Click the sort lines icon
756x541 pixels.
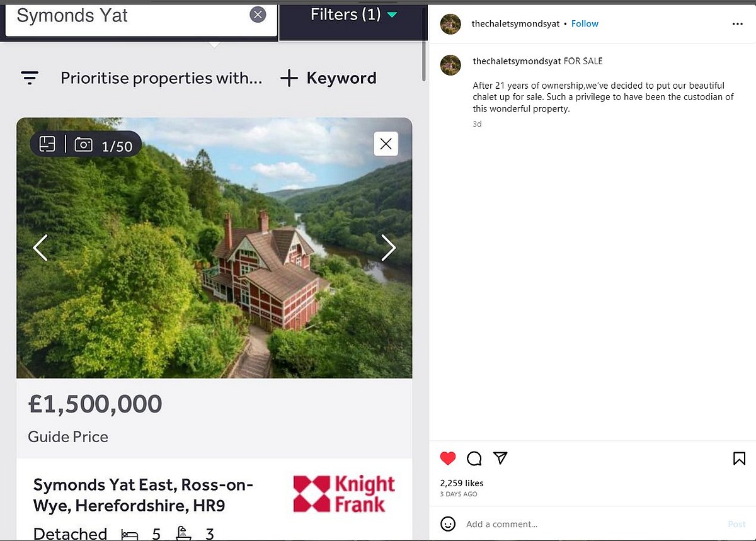pyautogui.click(x=30, y=78)
